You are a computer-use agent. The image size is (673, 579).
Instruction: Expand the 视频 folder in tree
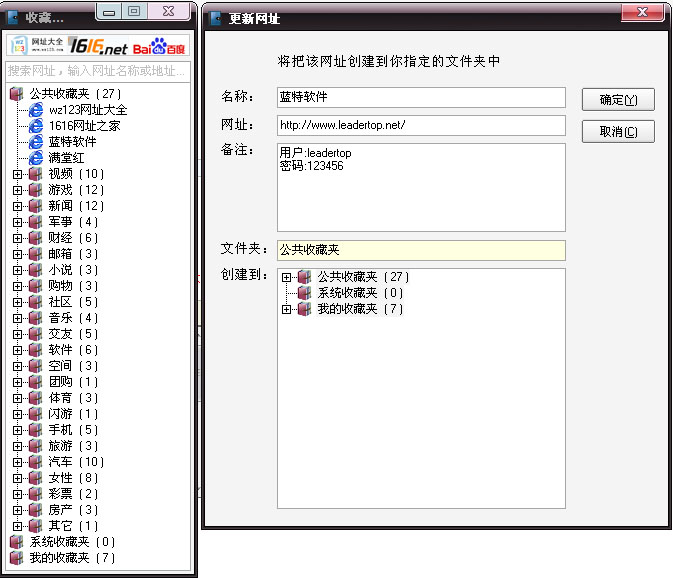17,174
